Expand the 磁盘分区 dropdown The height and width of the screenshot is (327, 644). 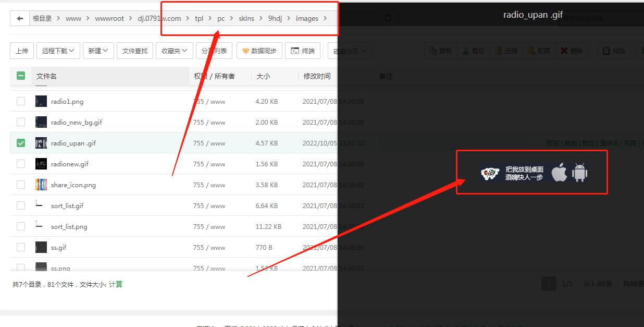[350, 51]
